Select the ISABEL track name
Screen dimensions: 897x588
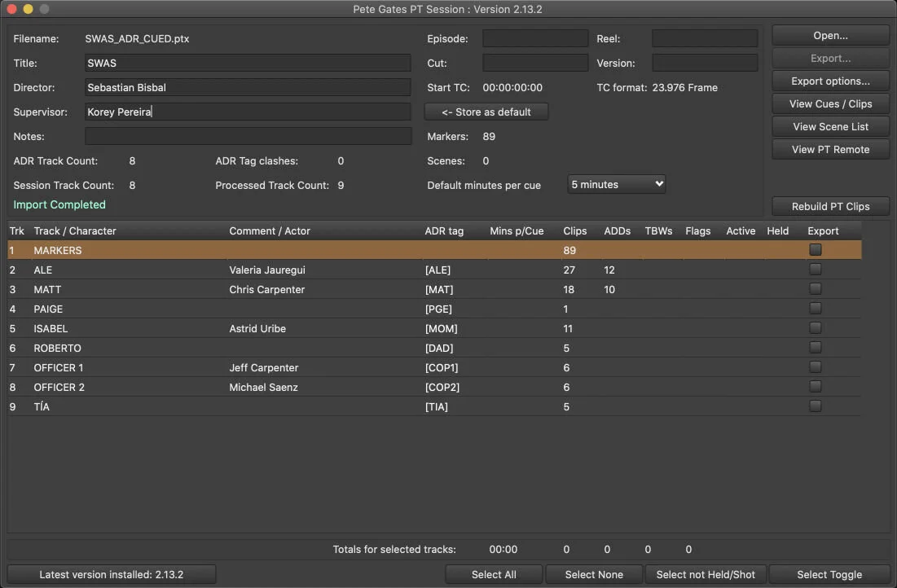(51, 328)
